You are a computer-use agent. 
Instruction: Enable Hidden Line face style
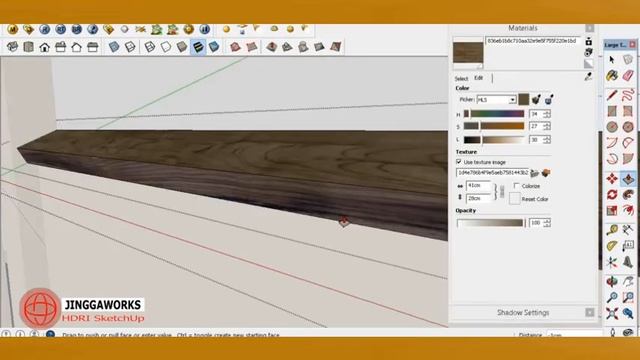[x=166, y=47]
